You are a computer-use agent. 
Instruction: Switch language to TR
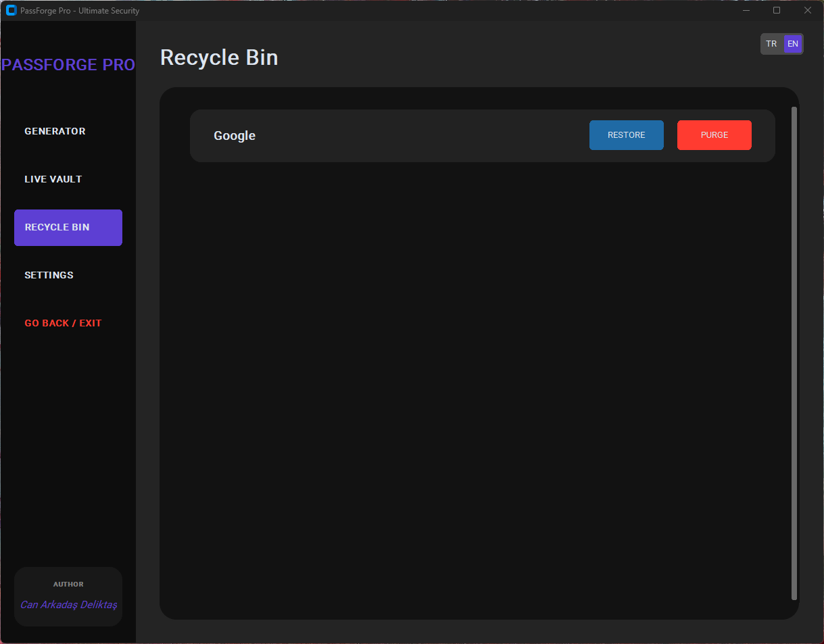pos(771,43)
